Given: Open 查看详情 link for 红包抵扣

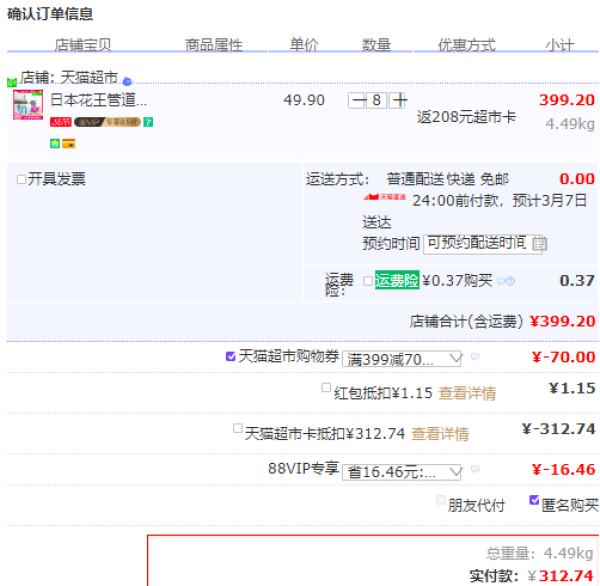Looking at the screenshot, I should coord(467,393).
